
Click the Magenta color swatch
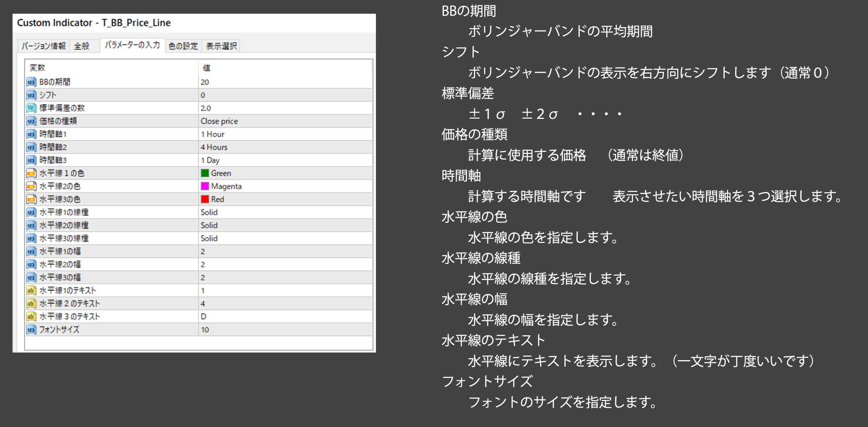pos(205,186)
